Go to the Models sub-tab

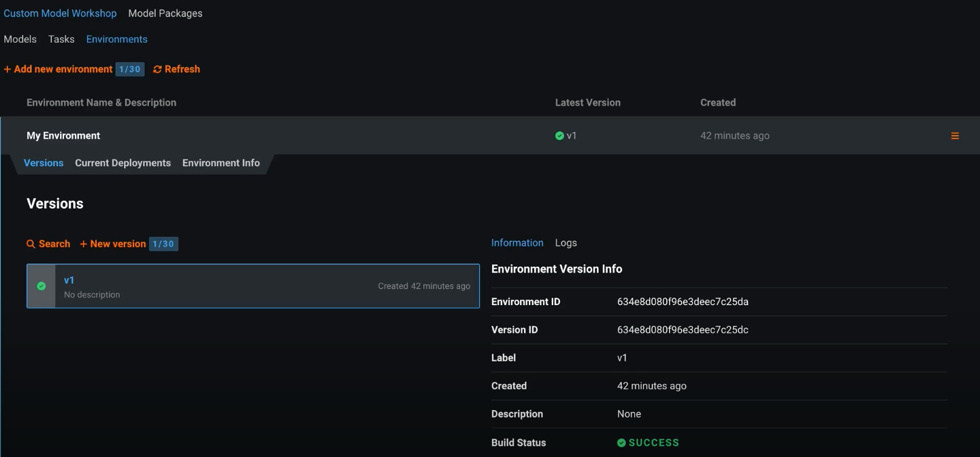pos(20,39)
